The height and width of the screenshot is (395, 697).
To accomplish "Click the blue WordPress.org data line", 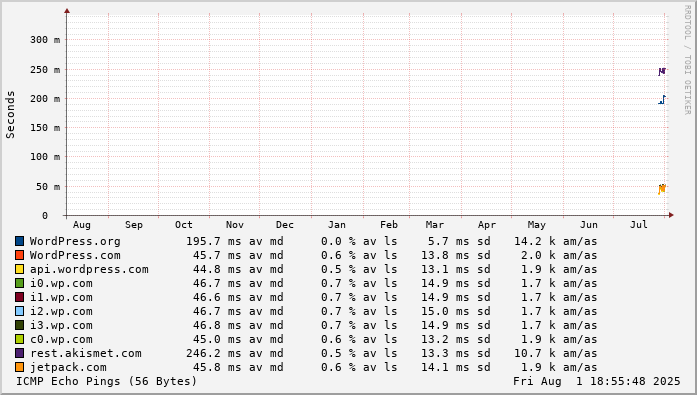I will tap(662, 100).
